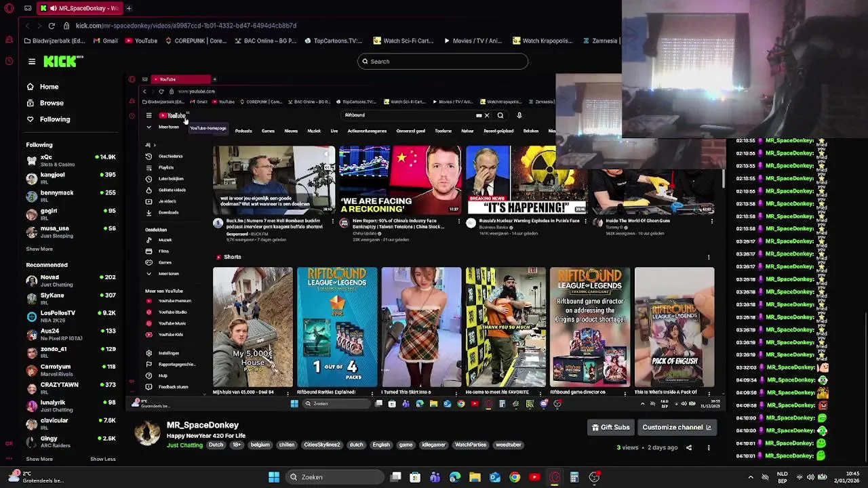
Task: Open the COREPUNK bookmark
Action: (x=195, y=41)
